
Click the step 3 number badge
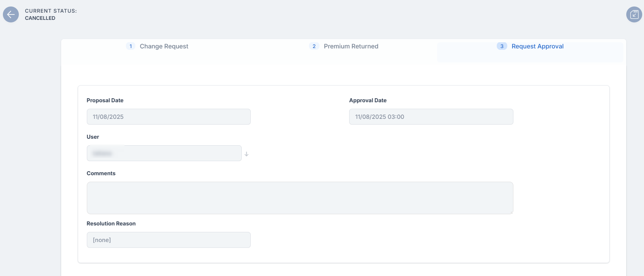(x=501, y=46)
